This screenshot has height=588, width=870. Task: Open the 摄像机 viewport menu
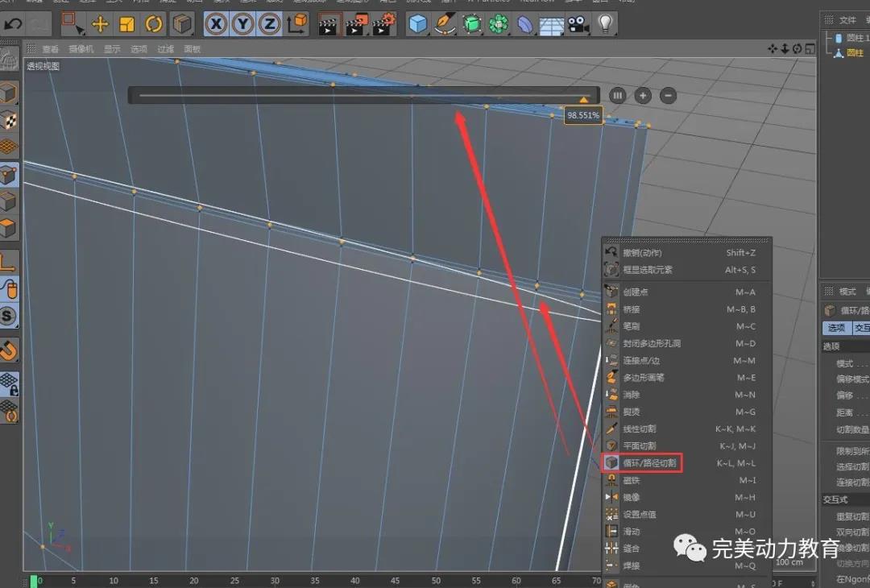point(81,49)
